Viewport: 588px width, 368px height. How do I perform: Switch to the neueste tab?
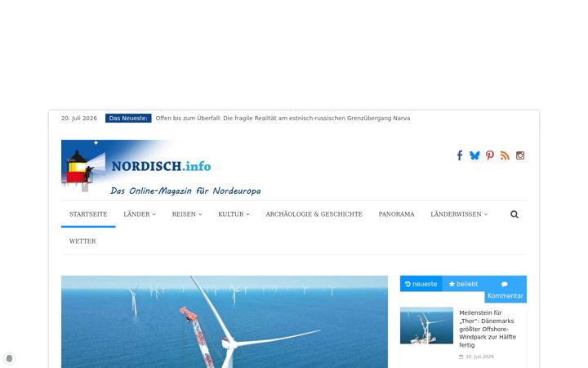click(x=421, y=284)
